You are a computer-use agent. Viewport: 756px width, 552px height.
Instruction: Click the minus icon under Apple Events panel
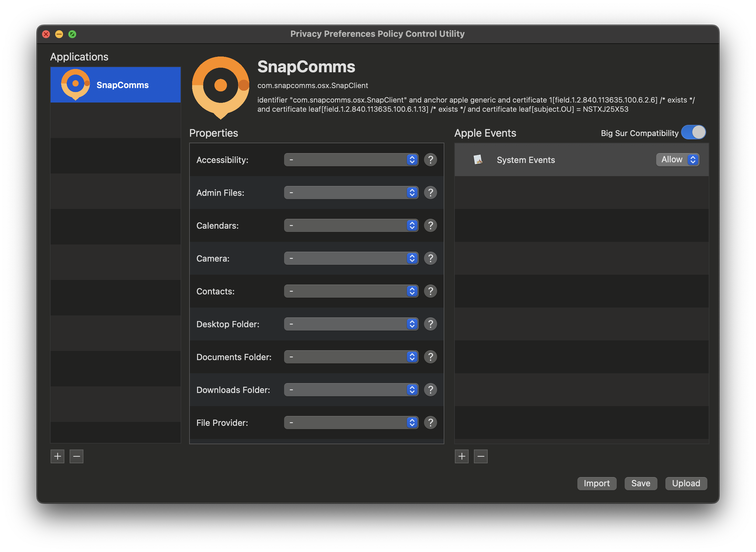point(480,456)
